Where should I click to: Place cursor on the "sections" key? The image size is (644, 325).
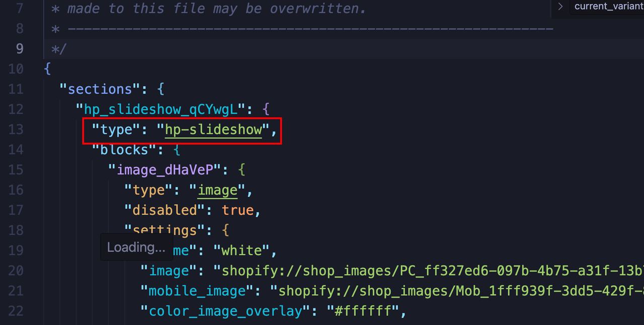[100, 89]
